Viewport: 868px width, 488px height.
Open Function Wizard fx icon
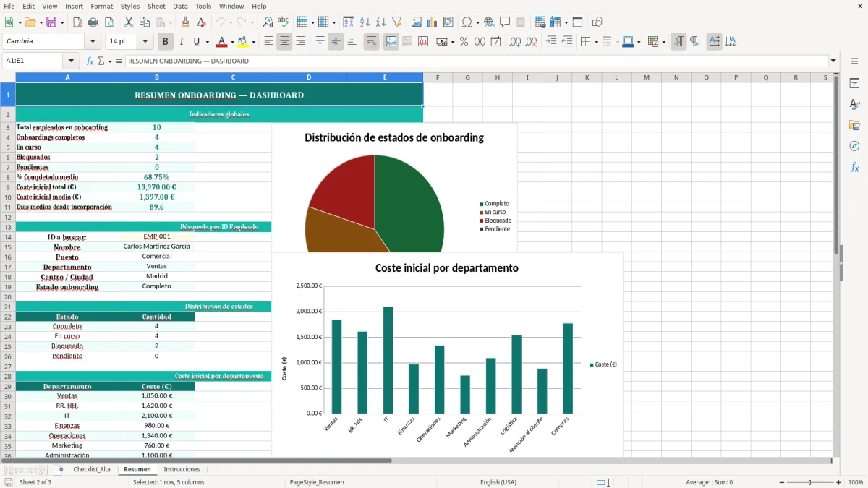pos(90,61)
